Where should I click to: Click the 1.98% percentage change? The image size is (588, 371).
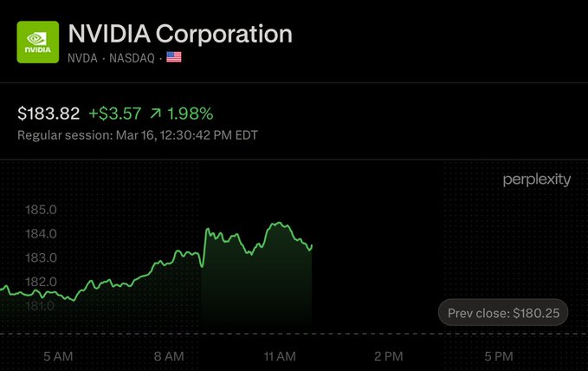click(x=188, y=114)
